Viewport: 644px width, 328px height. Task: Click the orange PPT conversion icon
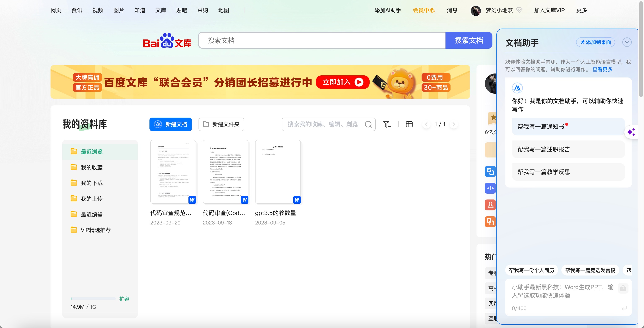(x=490, y=222)
